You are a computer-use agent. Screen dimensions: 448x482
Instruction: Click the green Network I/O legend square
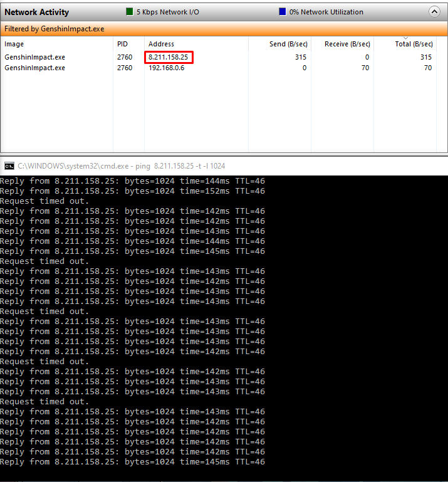pos(130,12)
